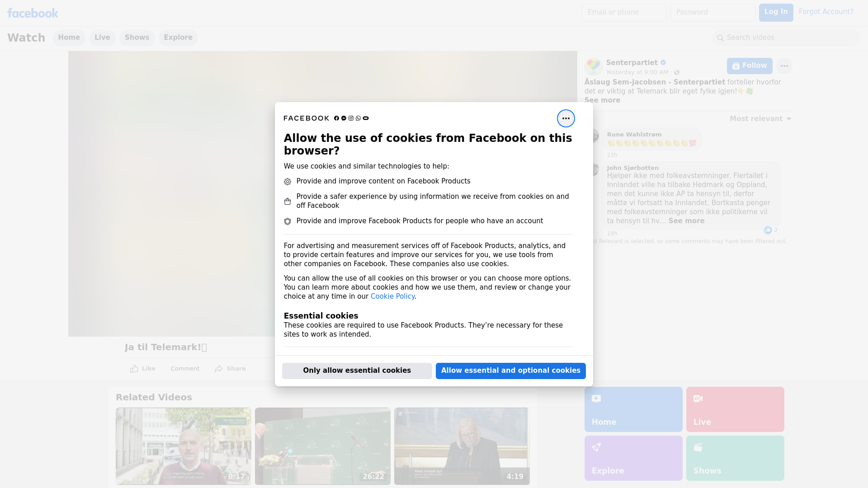Click the Oculus icon in dialog header
This screenshot has height=488, width=868.
tap(366, 118)
